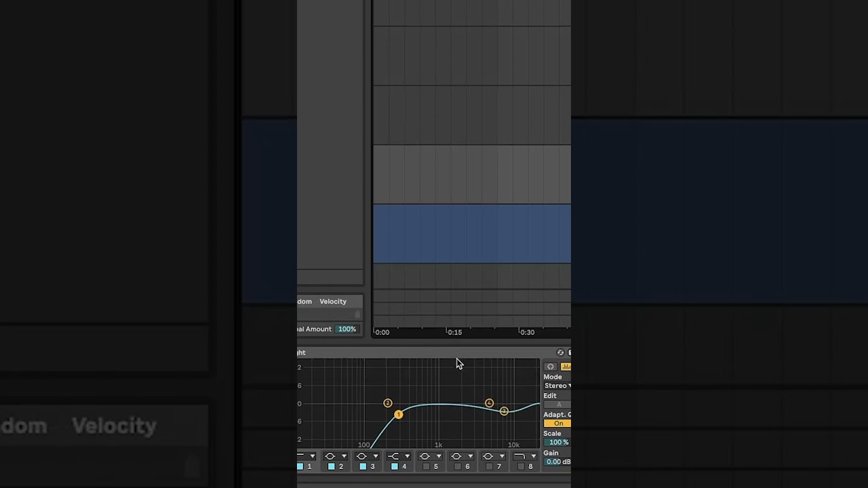This screenshot has width=868, height=488.
Task: Open band 8 high-cut filter type chooser
Action: tap(526, 456)
